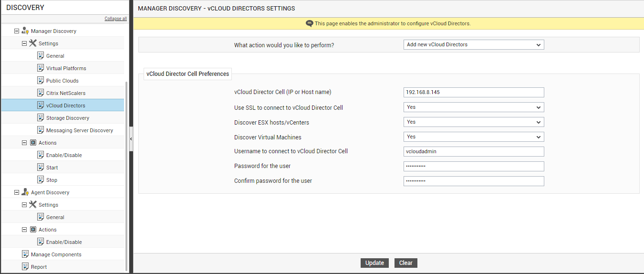This screenshot has height=274, width=644.
Task: Click the info speech bubble icon in the yellow banner
Action: click(x=310, y=23)
